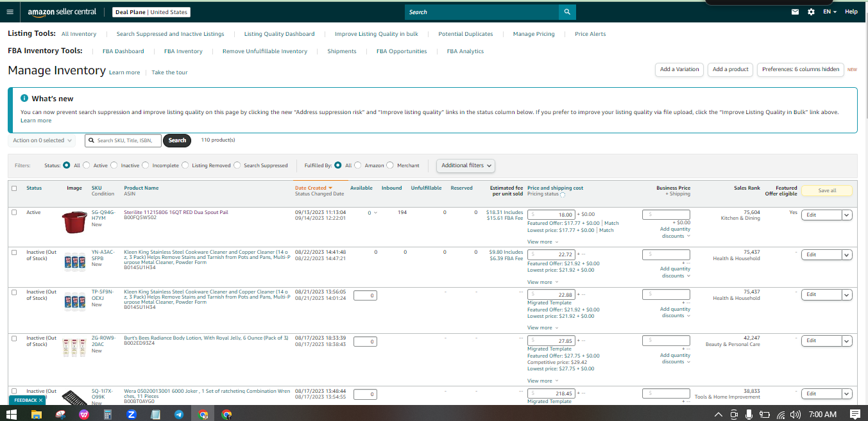Switch to the active Chrome taskbar window
Screen dimensions: 868x421
203,415
